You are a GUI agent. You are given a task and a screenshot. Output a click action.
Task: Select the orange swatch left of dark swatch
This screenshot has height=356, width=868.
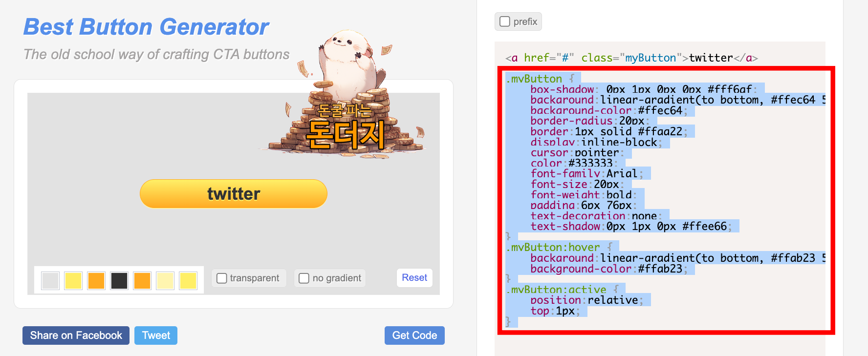pyautogui.click(x=96, y=281)
